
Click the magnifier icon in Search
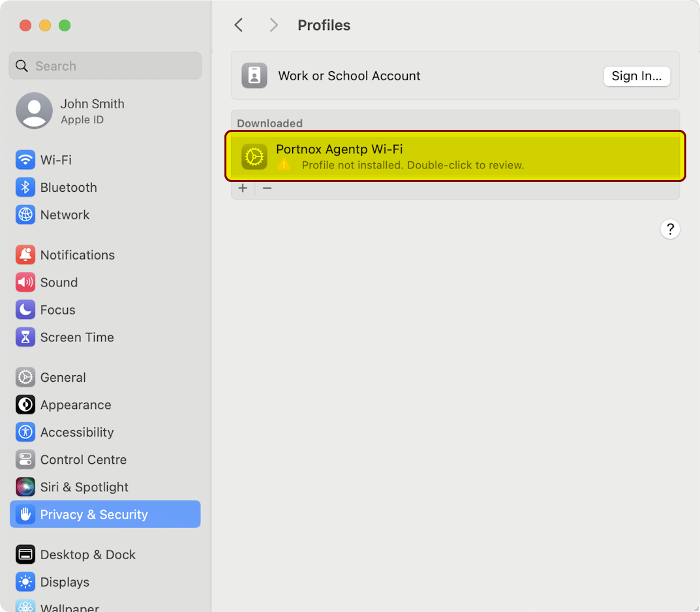point(22,66)
